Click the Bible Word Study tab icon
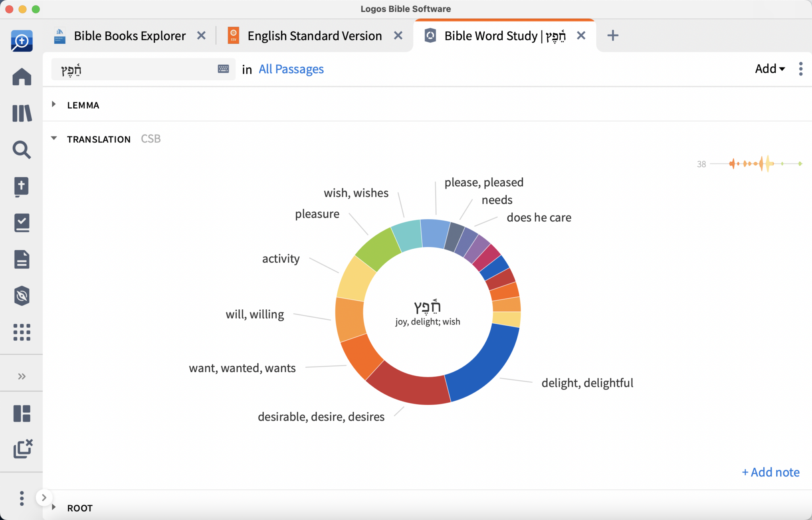 point(430,36)
